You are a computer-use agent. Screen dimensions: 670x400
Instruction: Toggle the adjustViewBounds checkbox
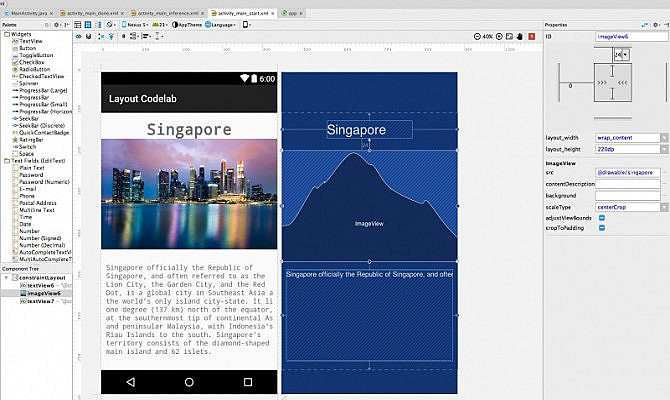point(602,218)
